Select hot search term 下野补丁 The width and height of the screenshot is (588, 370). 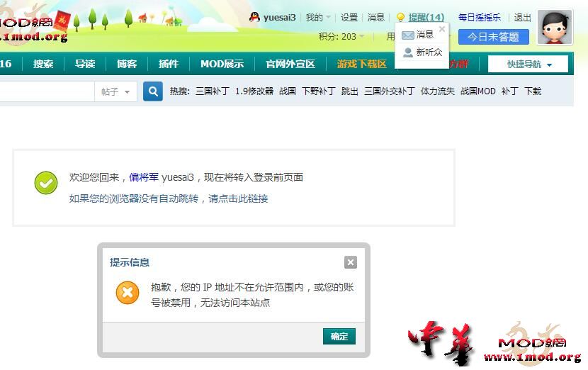(318, 91)
